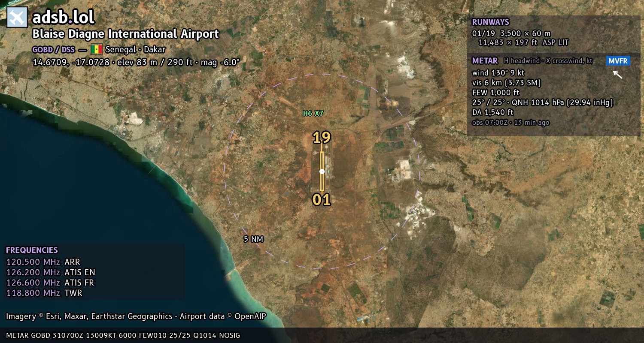
Task: Click the wind direction arrow under MVFR
Action: pyautogui.click(x=617, y=75)
